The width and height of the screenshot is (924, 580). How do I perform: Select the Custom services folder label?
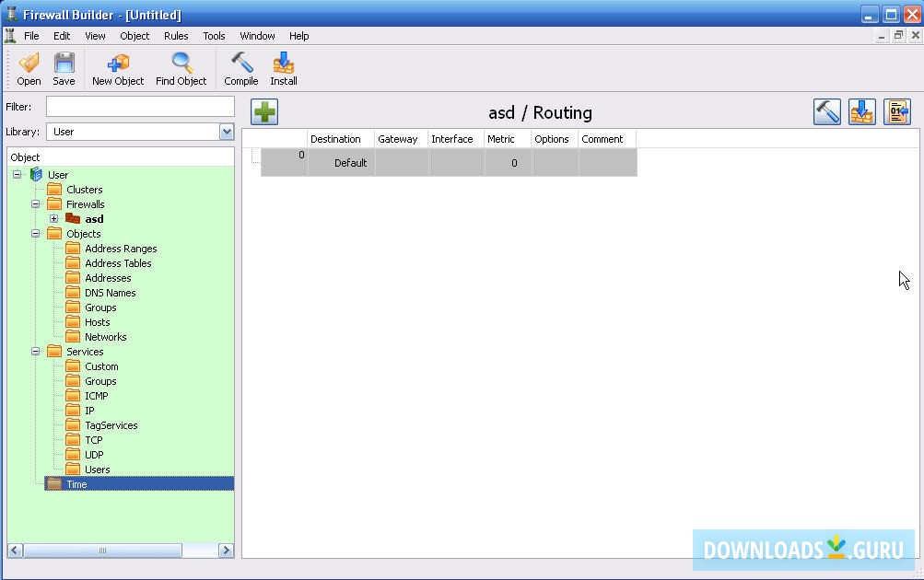click(101, 366)
